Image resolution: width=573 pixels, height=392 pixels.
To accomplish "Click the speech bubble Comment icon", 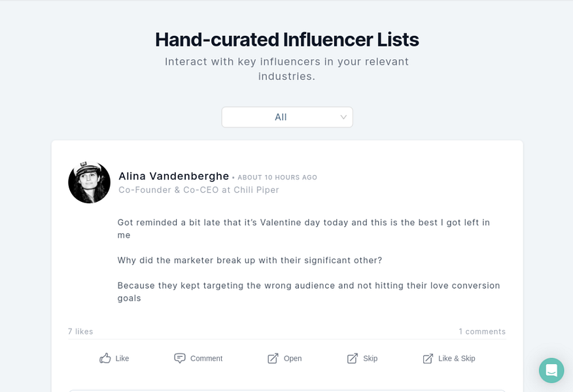I will click(x=179, y=358).
